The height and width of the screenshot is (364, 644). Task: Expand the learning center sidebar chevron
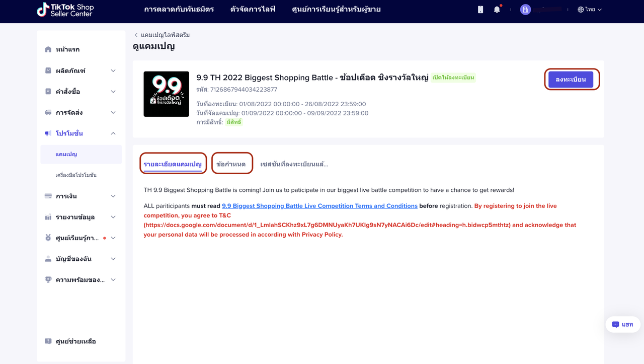[113, 238]
